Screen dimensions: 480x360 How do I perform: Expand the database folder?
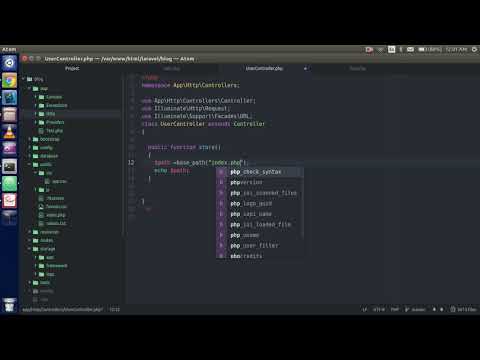click(x=30, y=156)
